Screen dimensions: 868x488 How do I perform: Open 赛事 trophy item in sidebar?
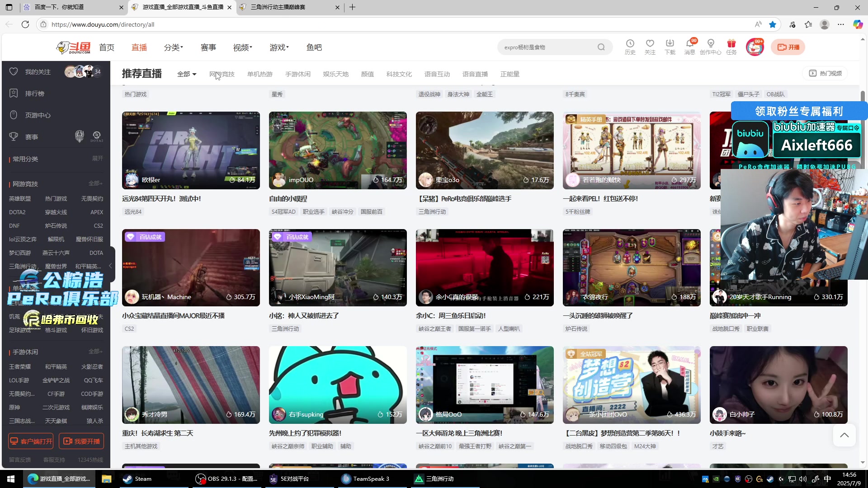[31, 136]
